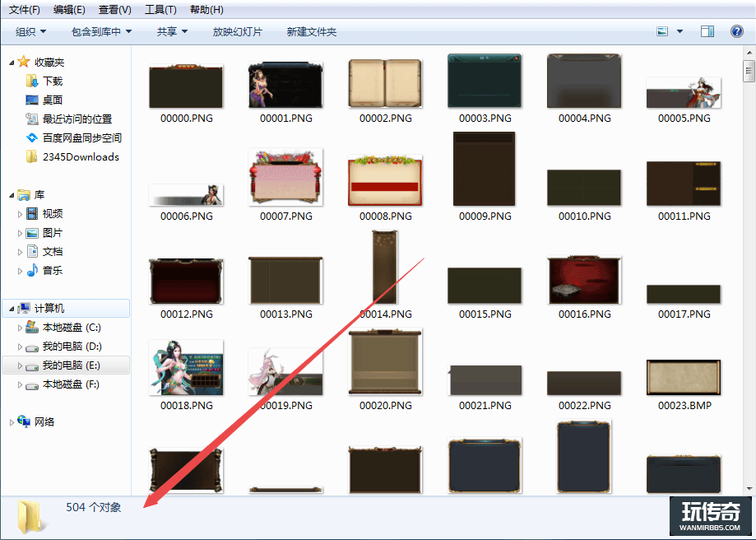Screen dimensions: 756x540
Task: Open the 帮助(H) menu
Action: click(206, 10)
